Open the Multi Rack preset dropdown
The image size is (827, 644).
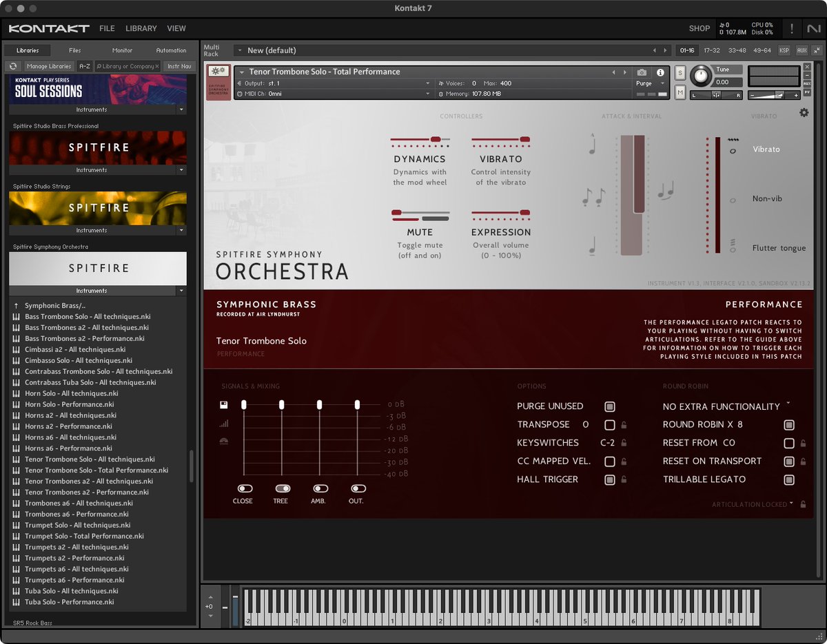(x=239, y=50)
